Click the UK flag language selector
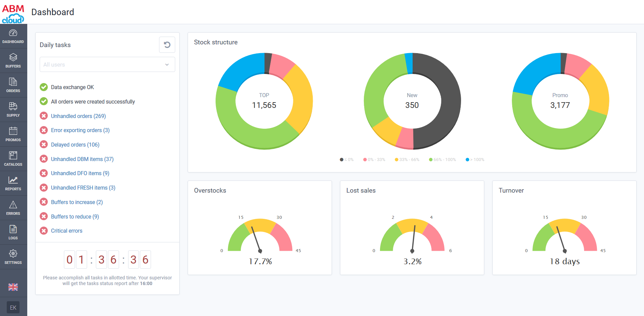 [x=13, y=287]
